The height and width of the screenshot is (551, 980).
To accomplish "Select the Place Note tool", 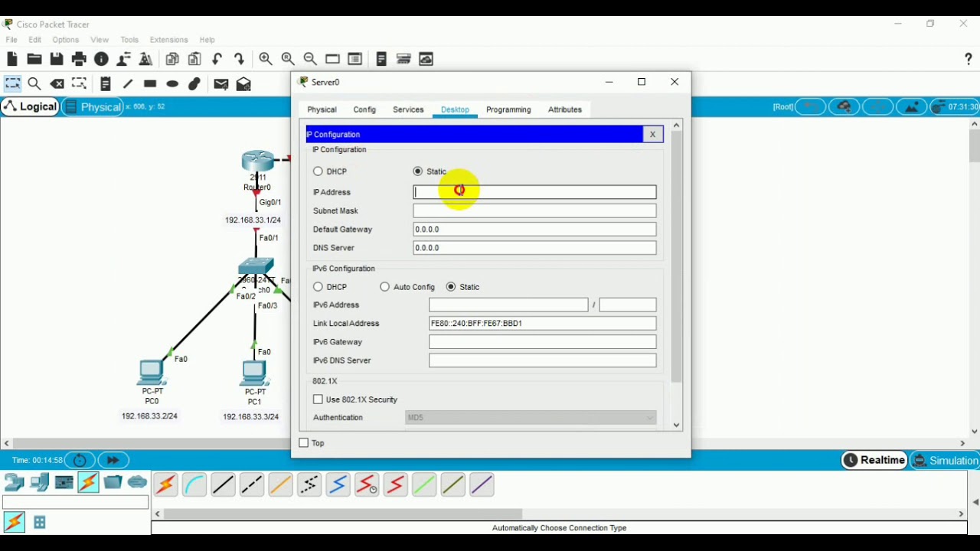I will (x=106, y=84).
